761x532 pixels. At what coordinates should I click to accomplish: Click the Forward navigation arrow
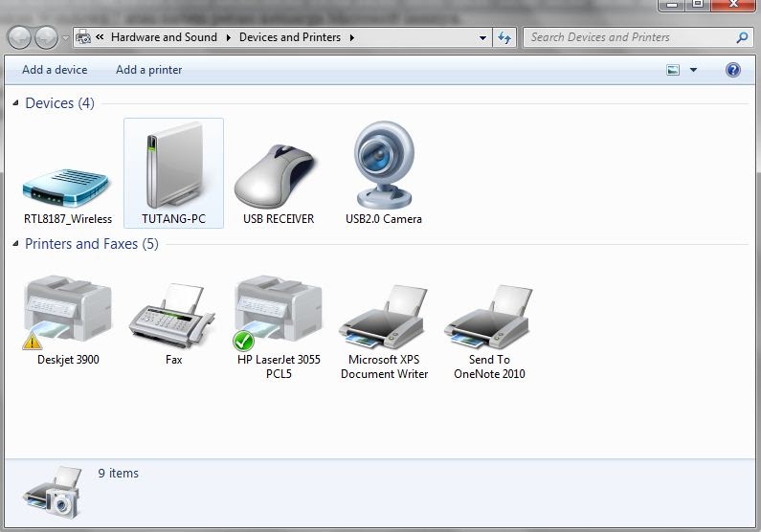coord(47,37)
